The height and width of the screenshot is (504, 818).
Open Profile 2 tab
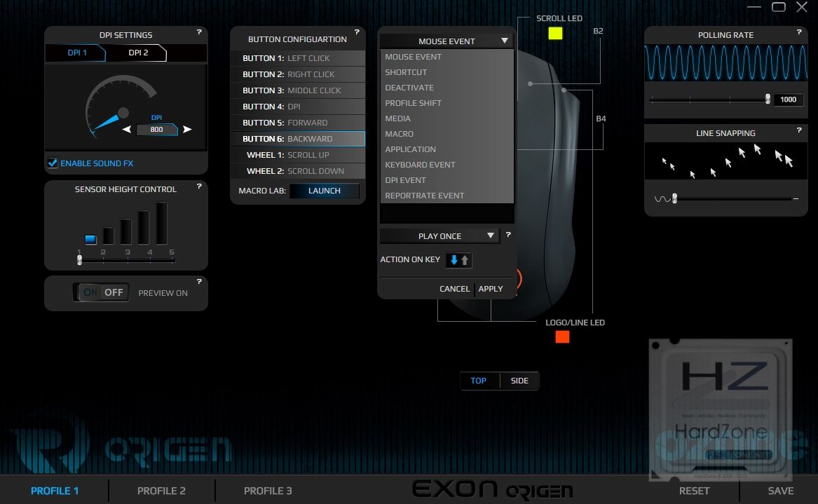pos(161,491)
